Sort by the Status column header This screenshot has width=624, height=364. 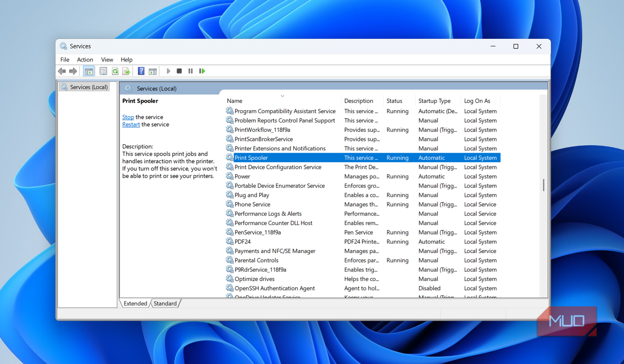pyautogui.click(x=399, y=101)
